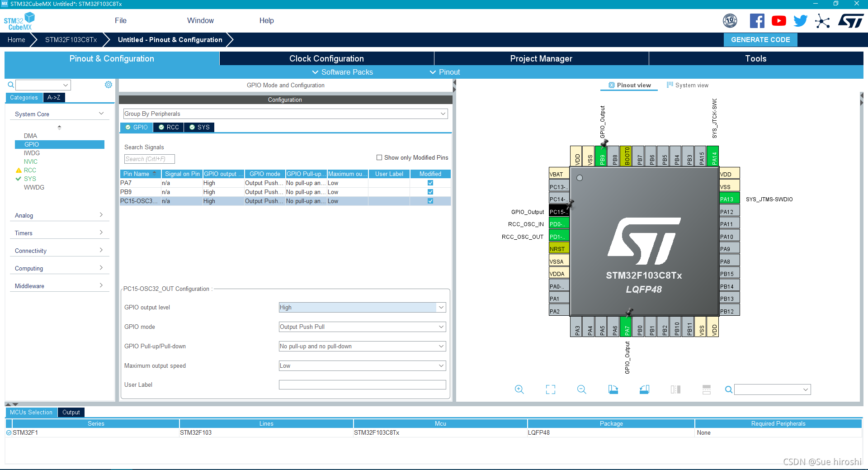868x470 pixels.
Task: Open the Help menu
Action: click(x=267, y=20)
